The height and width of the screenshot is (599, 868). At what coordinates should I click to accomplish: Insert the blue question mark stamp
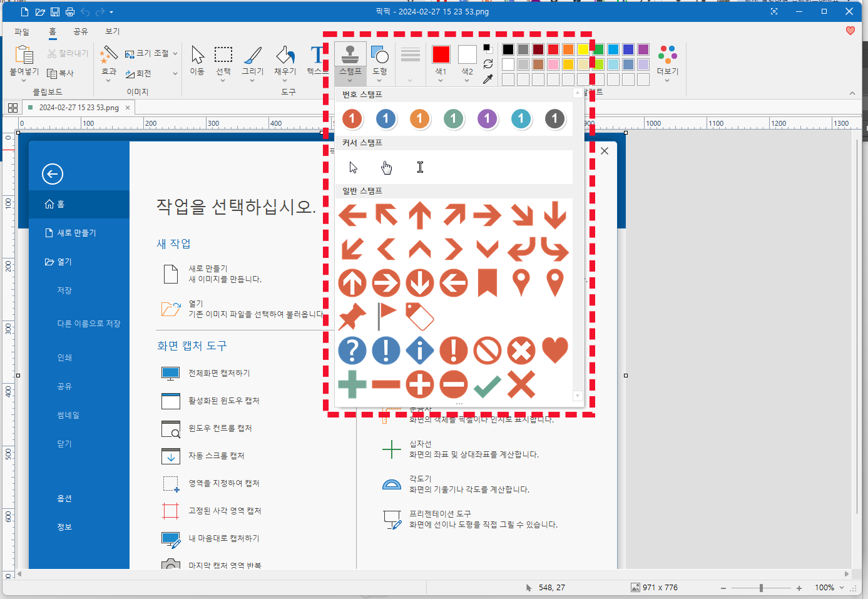pyautogui.click(x=352, y=350)
